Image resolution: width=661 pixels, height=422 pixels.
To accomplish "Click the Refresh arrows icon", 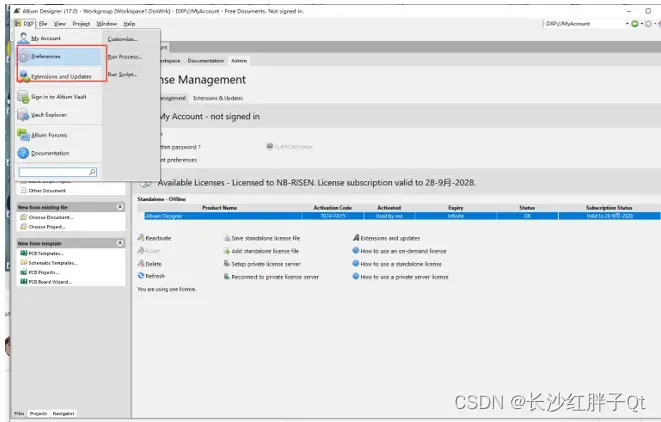I will tap(141, 276).
